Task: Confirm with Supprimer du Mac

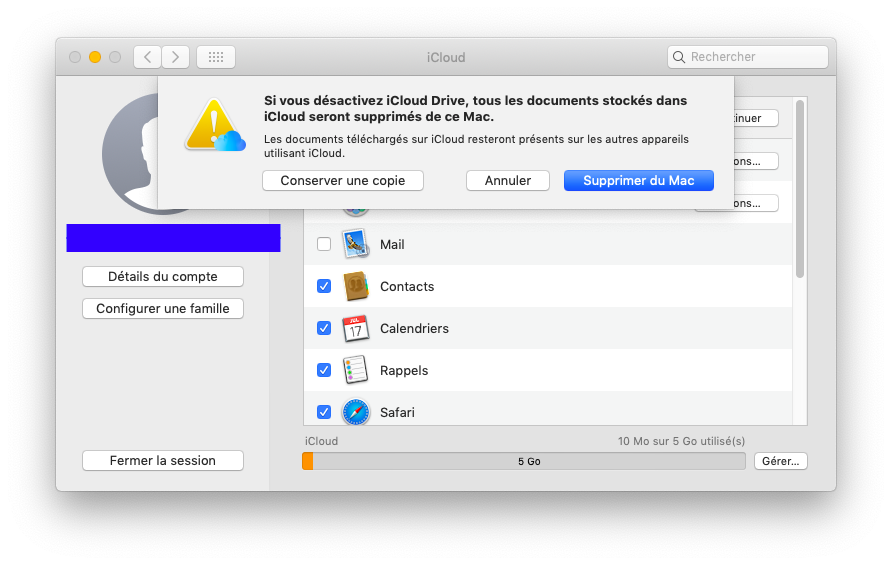Action: coord(638,180)
